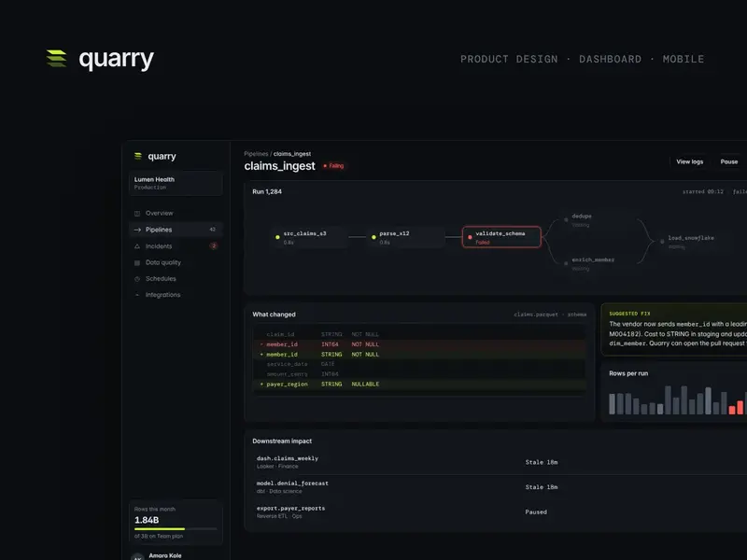The image size is (747, 560).
Task: Click the Pipelines arrow icon
Action: (x=137, y=230)
